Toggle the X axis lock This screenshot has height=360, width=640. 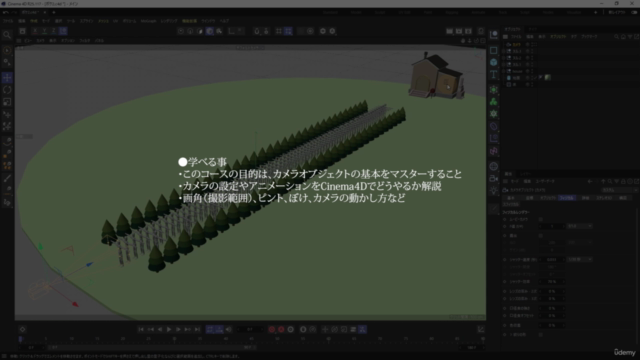coord(35,31)
